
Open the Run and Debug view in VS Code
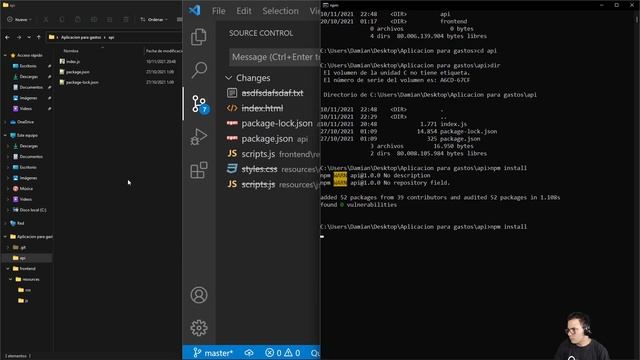pyautogui.click(x=199, y=137)
